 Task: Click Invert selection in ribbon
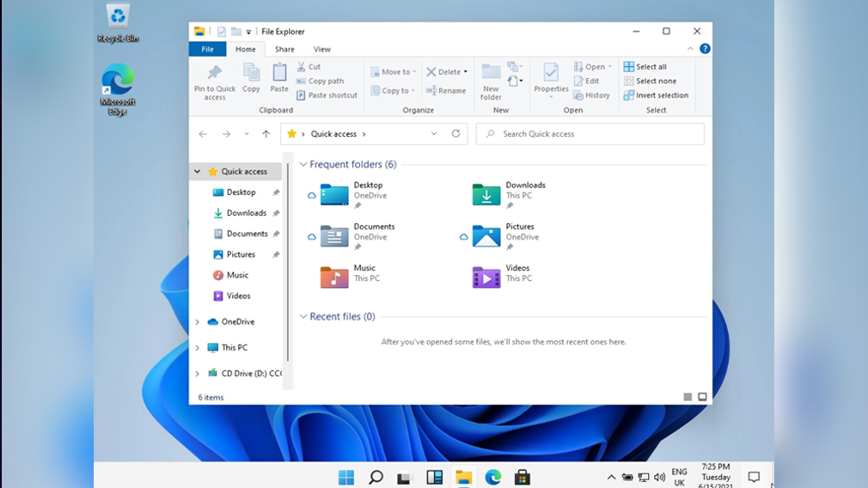(656, 95)
